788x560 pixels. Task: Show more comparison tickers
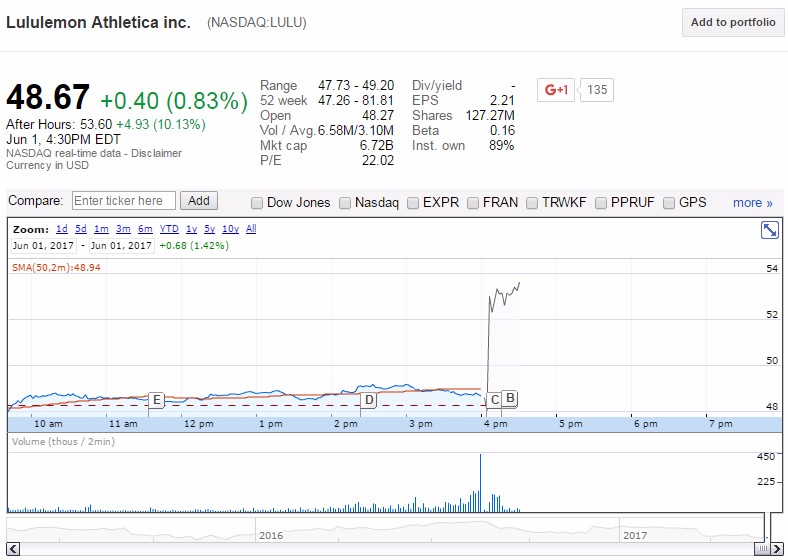coord(752,203)
